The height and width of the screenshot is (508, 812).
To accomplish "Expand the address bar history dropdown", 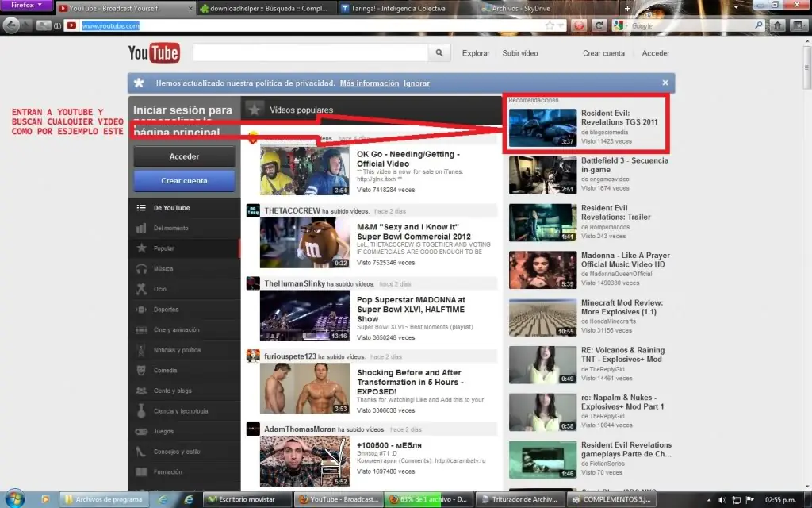I will (x=561, y=25).
